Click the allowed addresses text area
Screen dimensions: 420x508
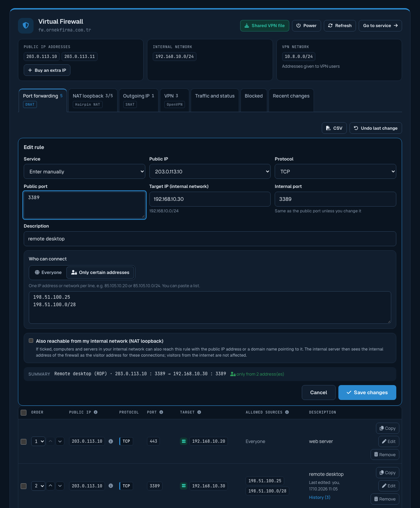[x=210, y=308]
